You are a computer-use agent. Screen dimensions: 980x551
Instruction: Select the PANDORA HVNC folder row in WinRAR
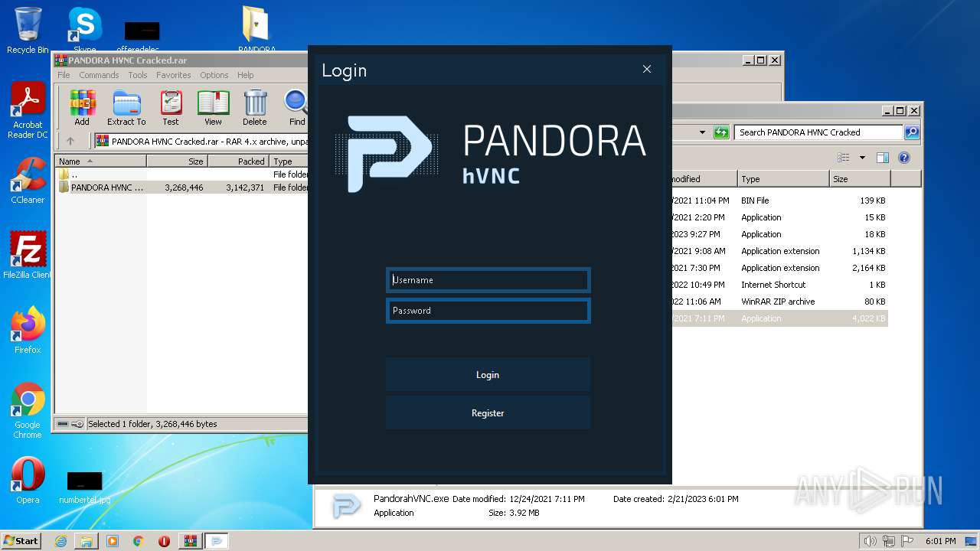pos(181,187)
